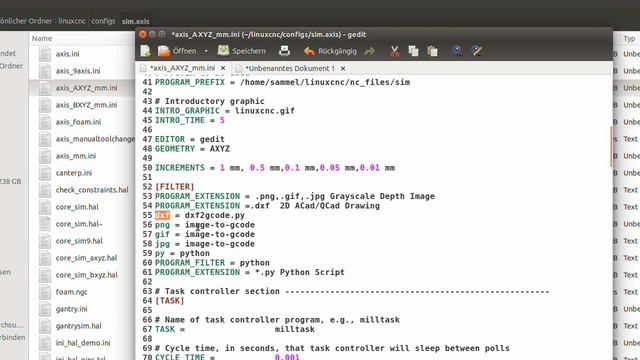Click the Copy icon in toolbar
640x360 pixels.
413,51
